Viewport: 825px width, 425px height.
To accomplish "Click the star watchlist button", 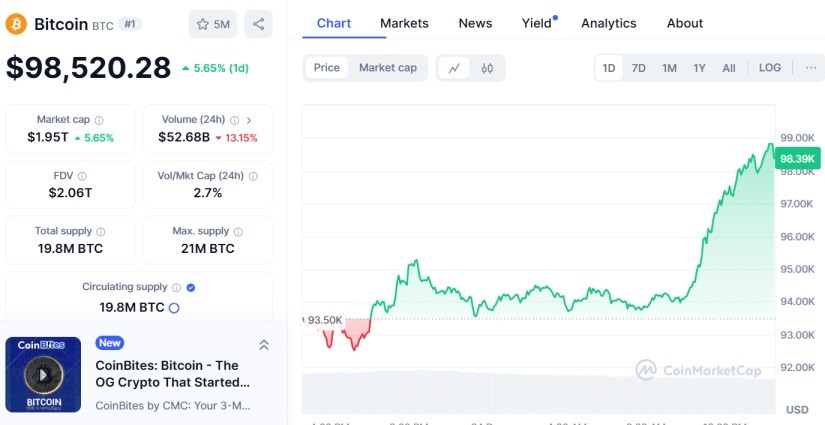I will click(213, 23).
